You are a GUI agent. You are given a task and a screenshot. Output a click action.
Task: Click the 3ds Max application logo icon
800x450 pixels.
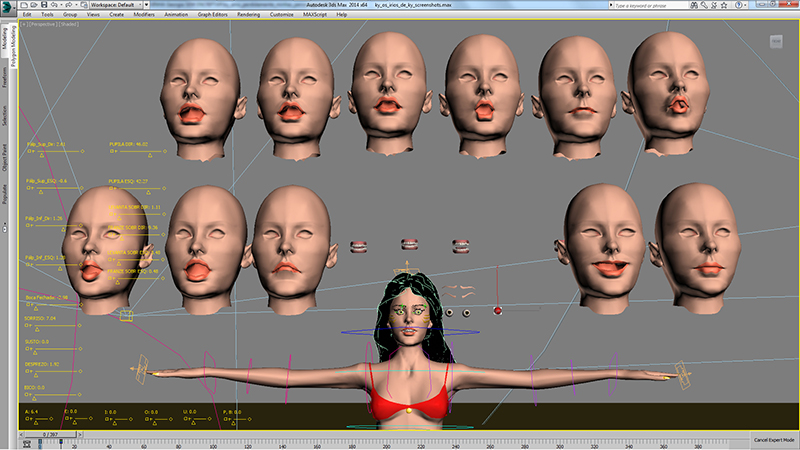coord(7,6)
